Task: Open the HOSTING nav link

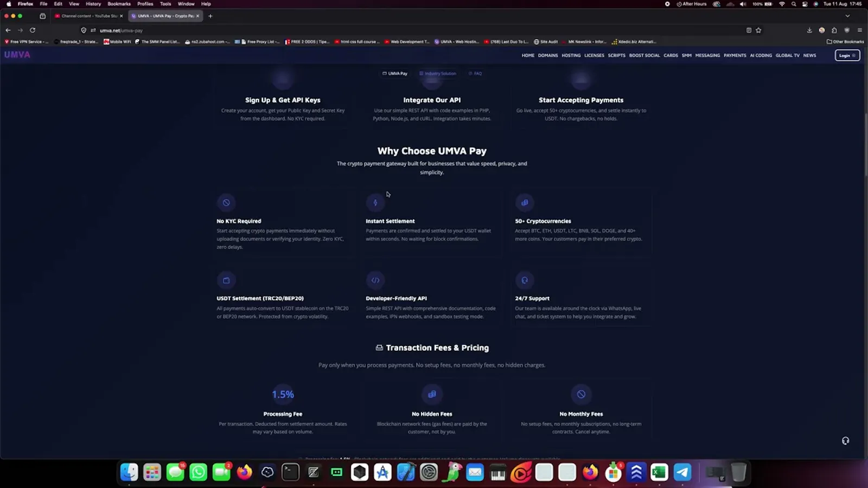Action: 571,55
